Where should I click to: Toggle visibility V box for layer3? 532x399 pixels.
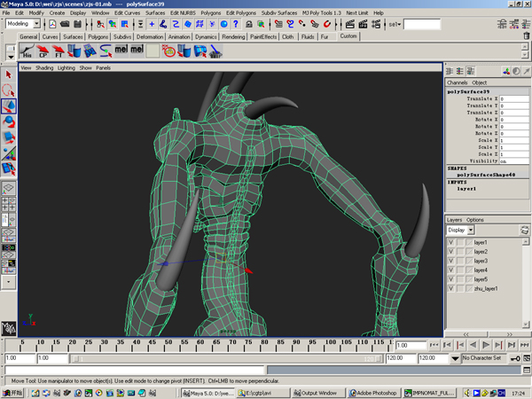(451, 261)
